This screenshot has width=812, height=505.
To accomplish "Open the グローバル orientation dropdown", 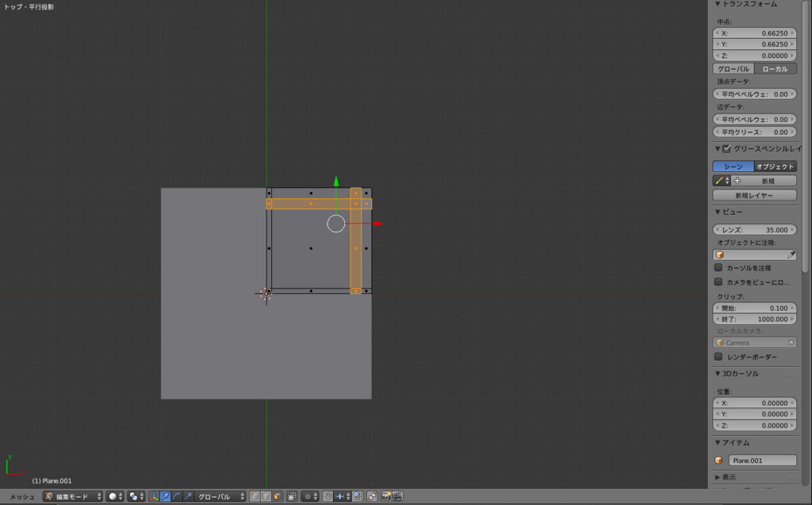I will pyautogui.click(x=220, y=497).
